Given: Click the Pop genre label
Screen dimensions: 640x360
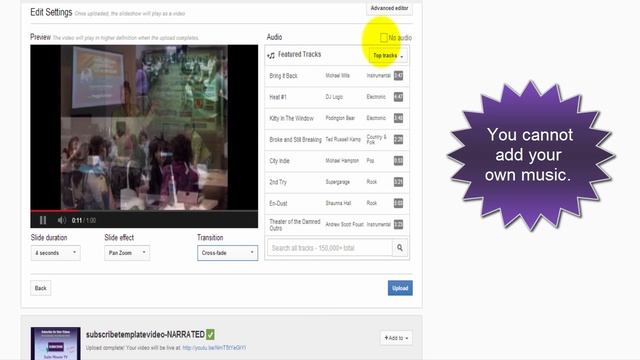Looking at the screenshot, I should (370, 160).
